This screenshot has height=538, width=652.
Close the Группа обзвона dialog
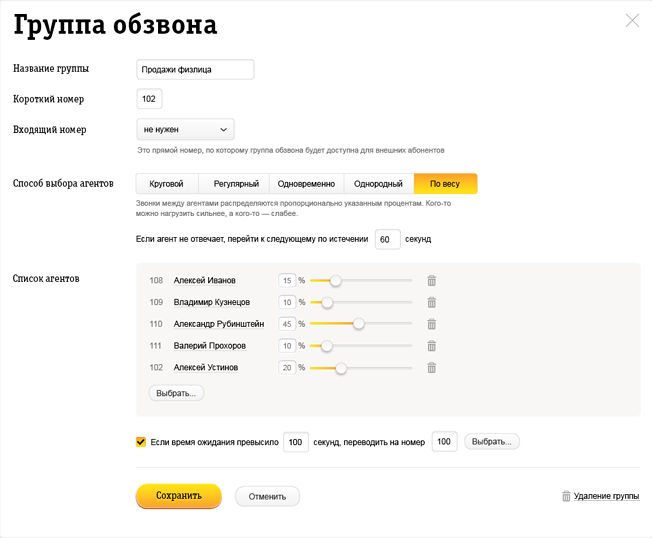click(632, 20)
